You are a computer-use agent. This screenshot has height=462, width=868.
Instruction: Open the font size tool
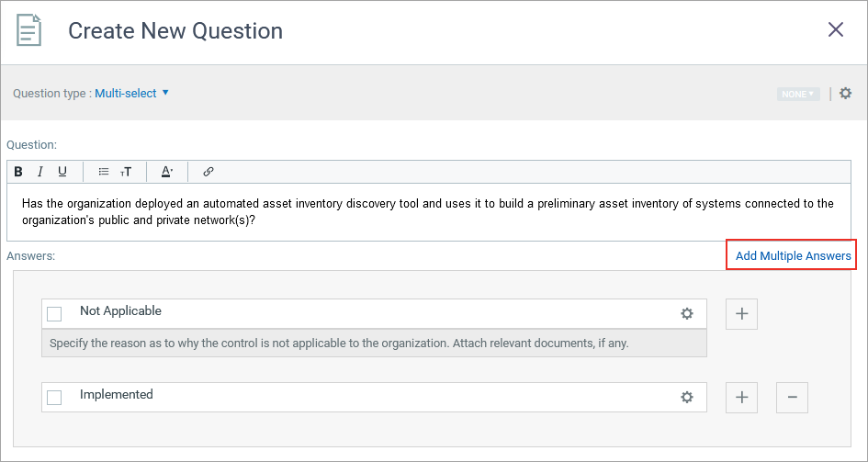point(126,172)
